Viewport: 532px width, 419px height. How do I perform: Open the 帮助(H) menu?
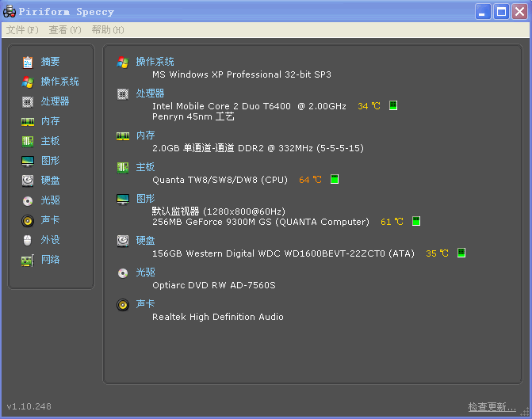[108, 30]
